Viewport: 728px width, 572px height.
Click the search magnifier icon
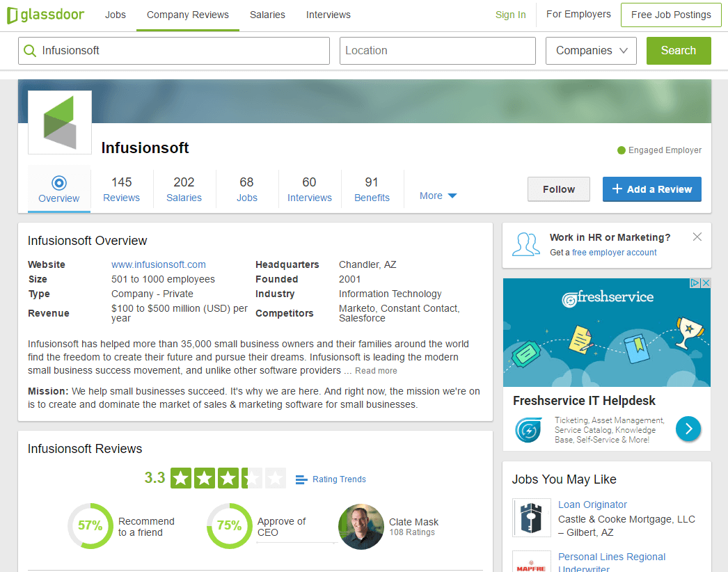pos(30,51)
